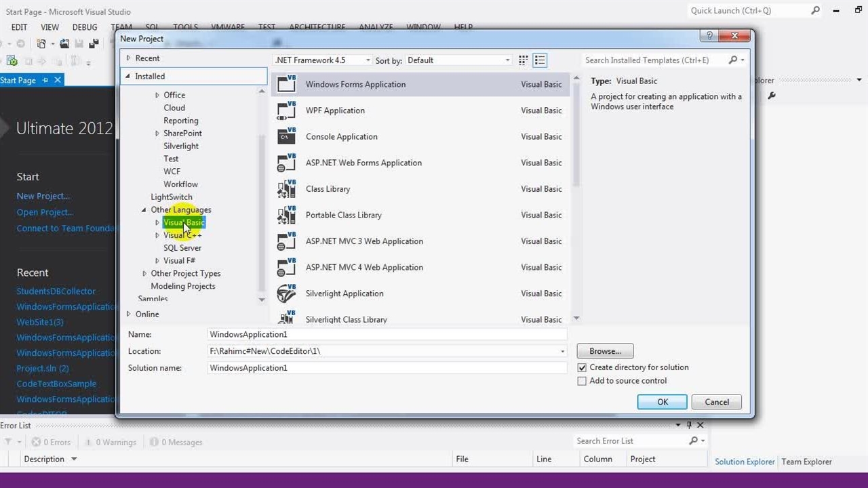Open the EDIT menu
The width and height of the screenshot is (868, 488).
(20, 27)
